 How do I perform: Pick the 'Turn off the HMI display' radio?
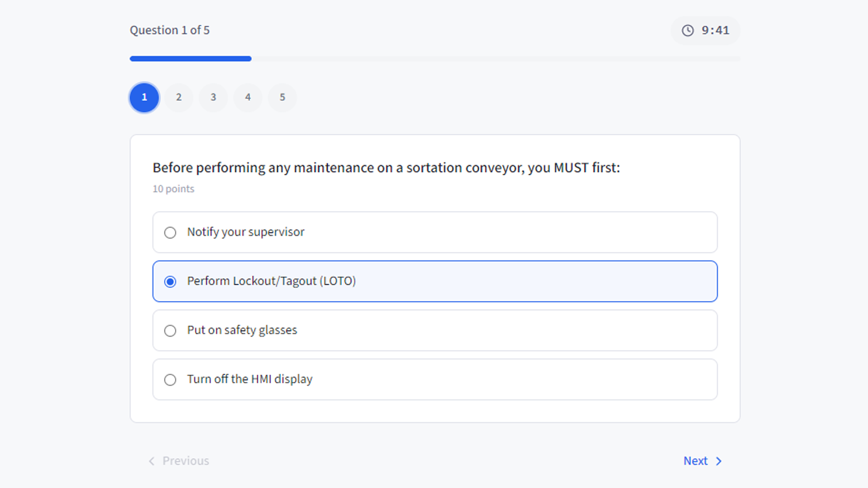click(x=170, y=380)
